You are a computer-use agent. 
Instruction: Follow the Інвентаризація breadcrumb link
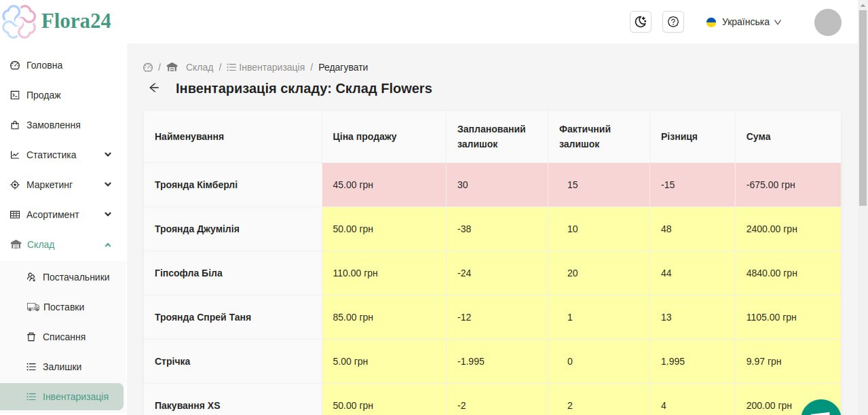pos(271,67)
